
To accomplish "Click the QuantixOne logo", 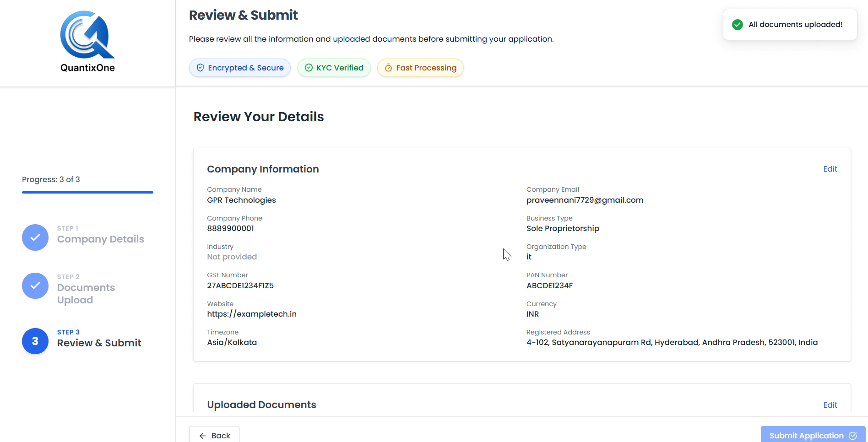I will click(87, 42).
